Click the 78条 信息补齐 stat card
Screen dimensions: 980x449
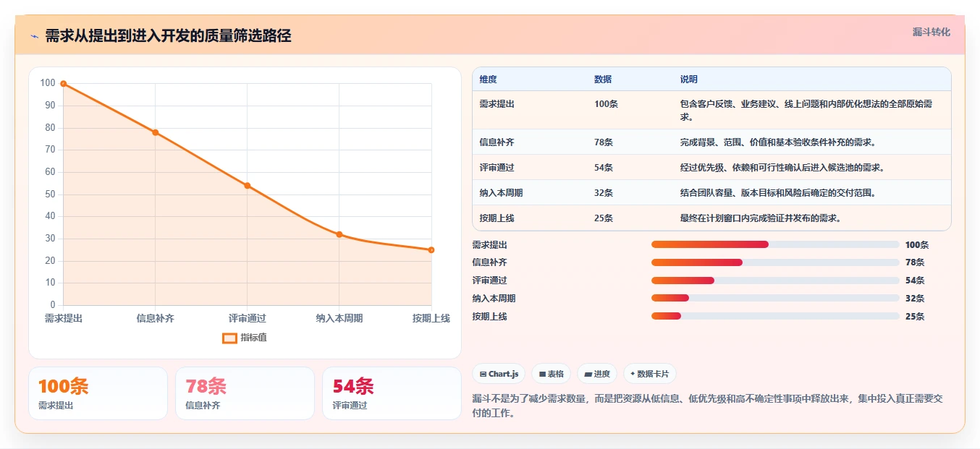pos(245,393)
